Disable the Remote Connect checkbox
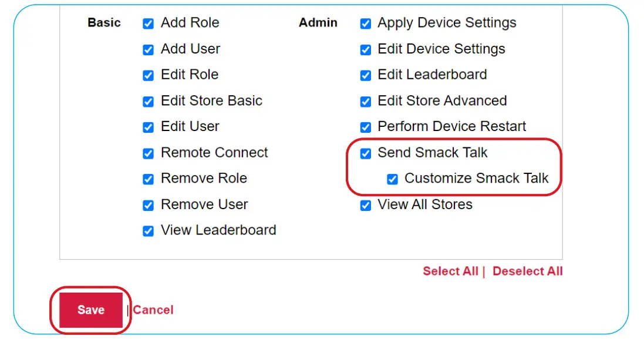This screenshot has width=644, height=339. pyautogui.click(x=148, y=153)
